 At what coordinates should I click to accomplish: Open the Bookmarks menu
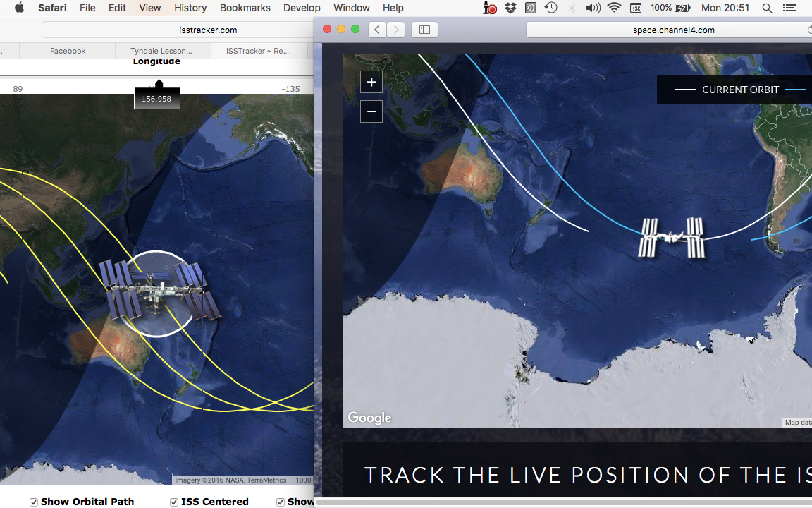(x=245, y=8)
